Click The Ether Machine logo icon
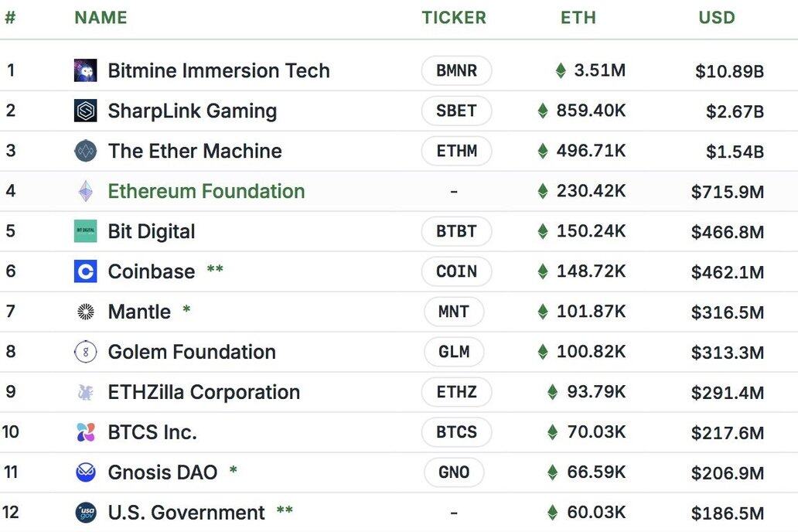Screen dimensions: 798x532 pos(85,151)
